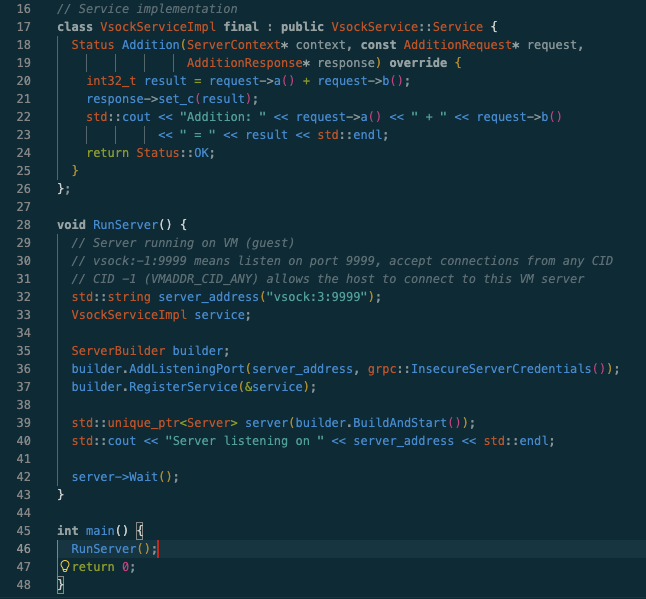This screenshot has height=599, width=646.
Task: Click "RegisterService" method call
Action: click(183, 387)
